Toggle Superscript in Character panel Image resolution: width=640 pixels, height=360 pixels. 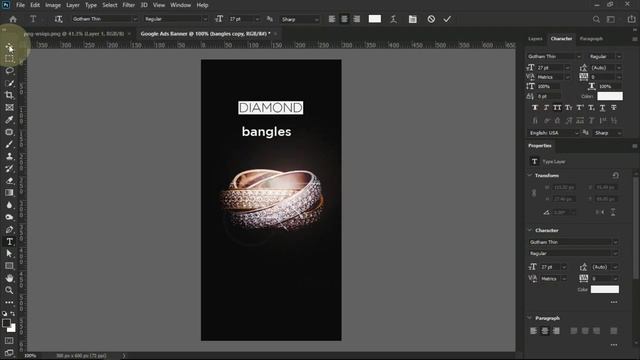point(580,108)
